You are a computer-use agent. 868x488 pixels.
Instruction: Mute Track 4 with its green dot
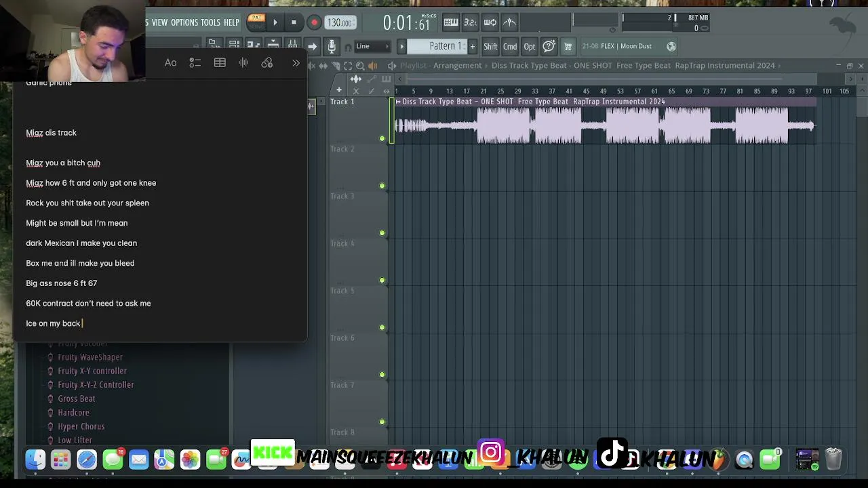click(382, 280)
